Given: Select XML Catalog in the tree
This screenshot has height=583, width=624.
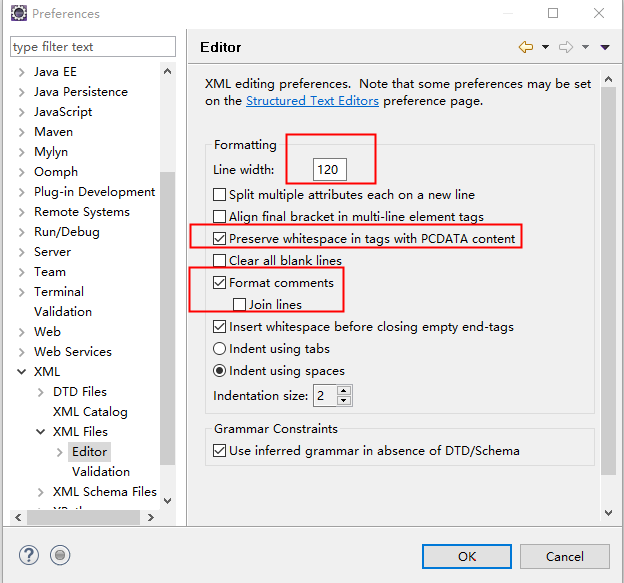Looking at the screenshot, I should click(90, 412).
